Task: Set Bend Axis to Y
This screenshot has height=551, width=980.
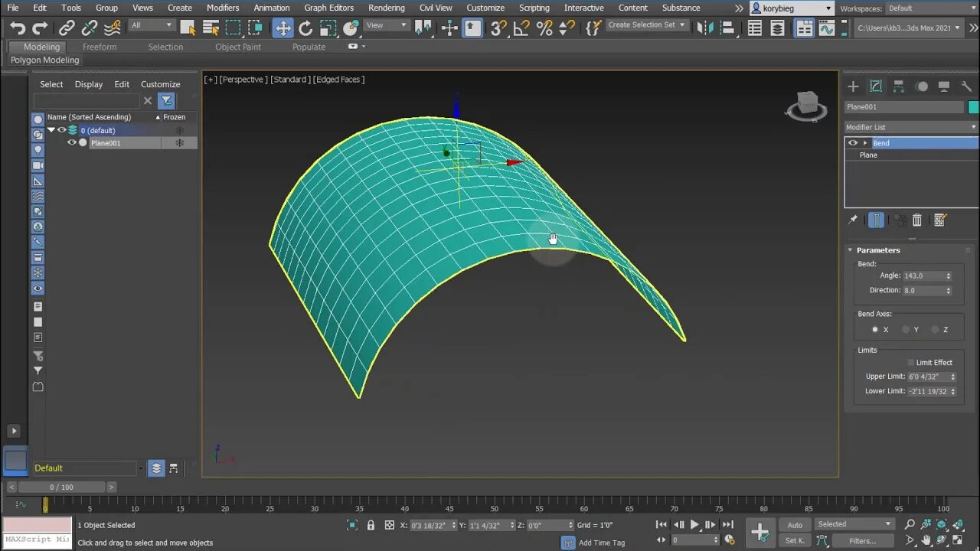Action: [x=906, y=330]
